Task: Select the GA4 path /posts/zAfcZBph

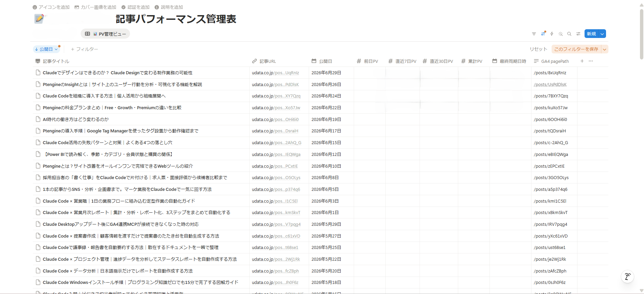Action: click(550, 271)
